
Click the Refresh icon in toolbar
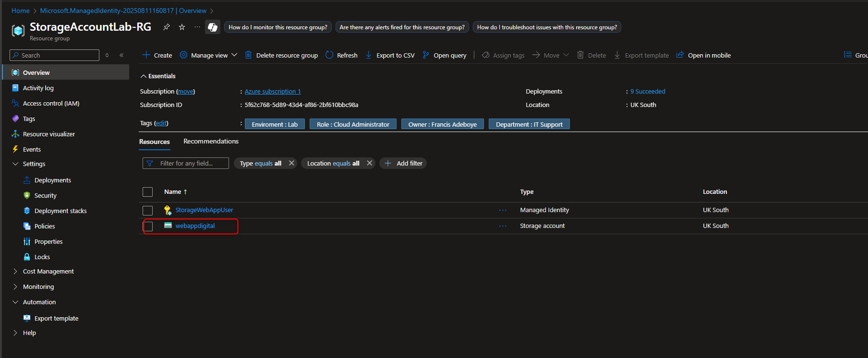point(329,55)
